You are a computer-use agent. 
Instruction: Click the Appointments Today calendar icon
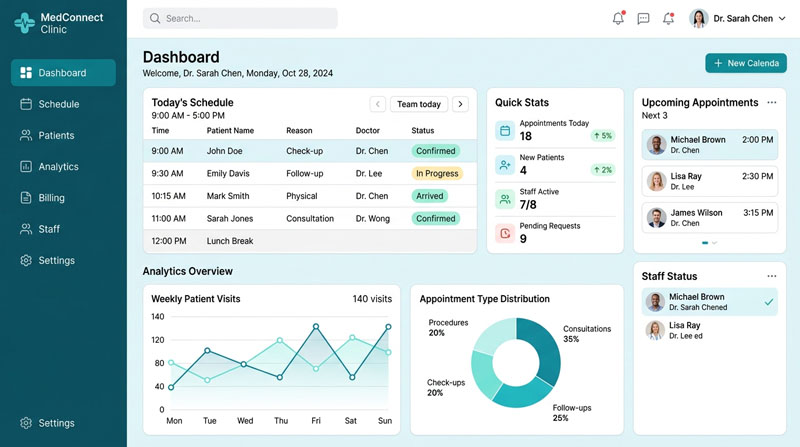[505, 131]
